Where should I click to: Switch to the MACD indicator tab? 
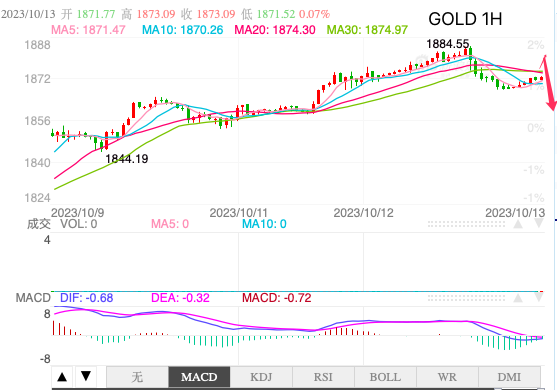pos(199,377)
